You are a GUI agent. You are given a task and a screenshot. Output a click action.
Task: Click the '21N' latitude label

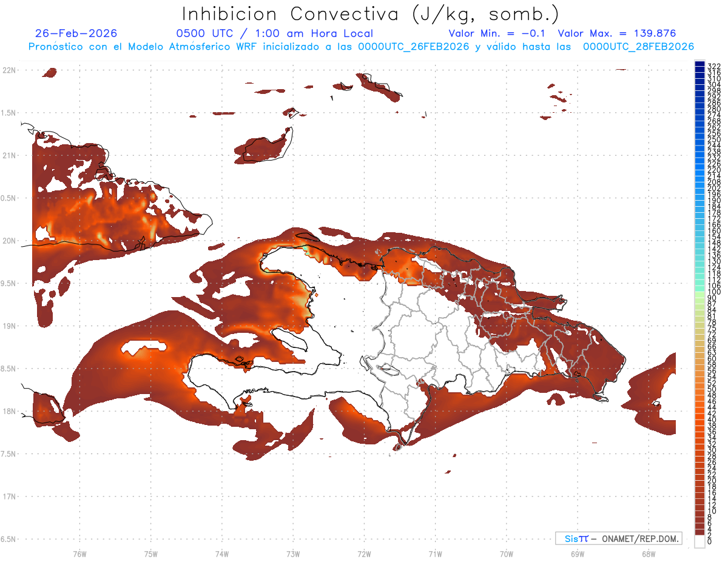click(10, 155)
